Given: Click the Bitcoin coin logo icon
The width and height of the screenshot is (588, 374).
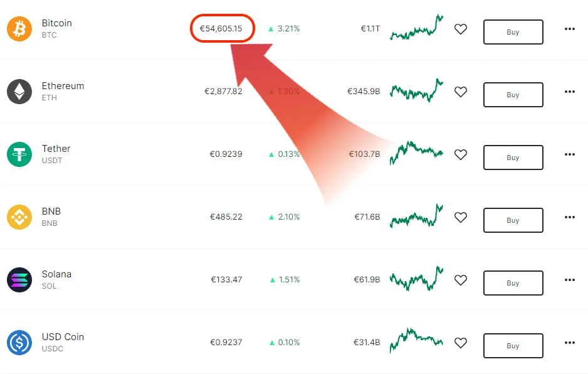Looking at the screenshot, I should point(19,29).
